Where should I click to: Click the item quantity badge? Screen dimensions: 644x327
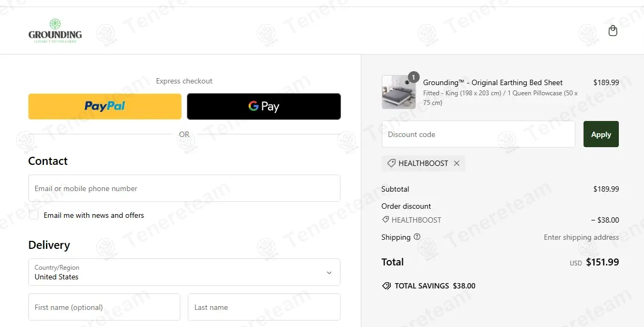tap(413, 77)
